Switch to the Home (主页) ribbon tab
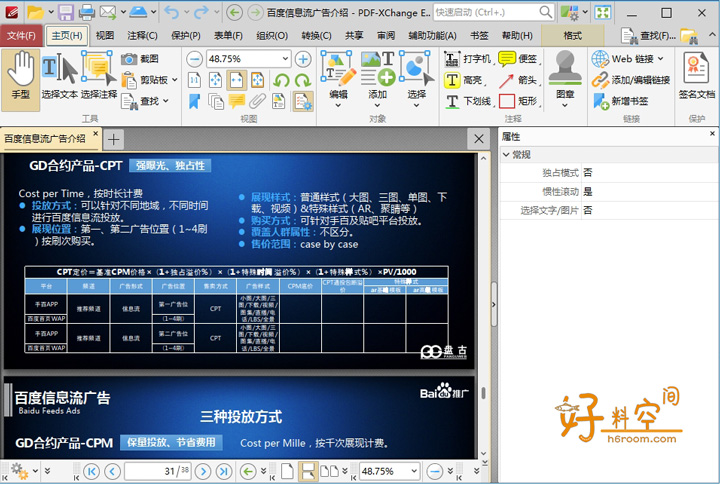 coord(67,35)
